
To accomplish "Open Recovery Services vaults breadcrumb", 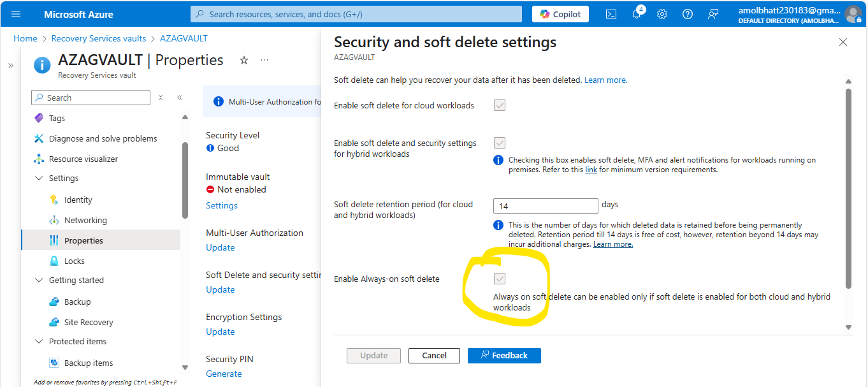I will click(98, 38).
